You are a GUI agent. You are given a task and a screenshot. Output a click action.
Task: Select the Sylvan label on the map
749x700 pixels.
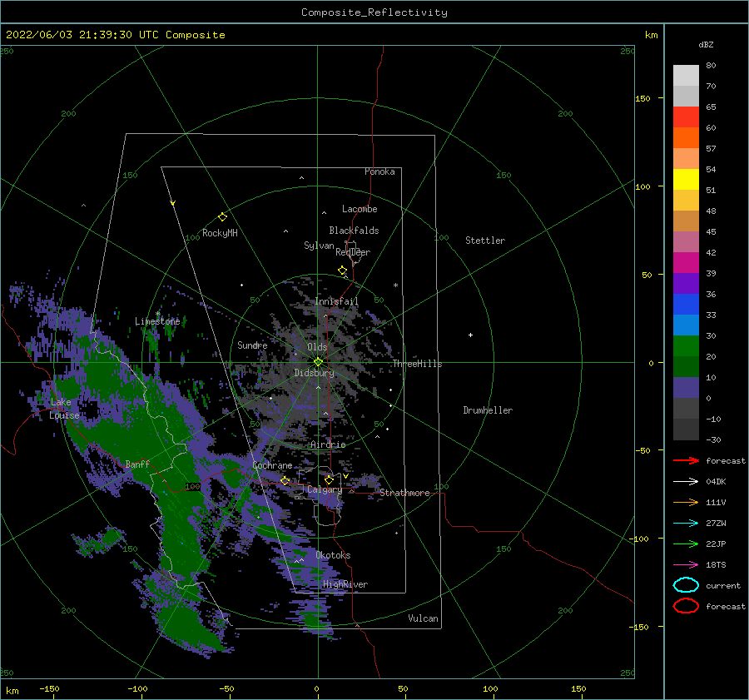click(x=319, y=246)
